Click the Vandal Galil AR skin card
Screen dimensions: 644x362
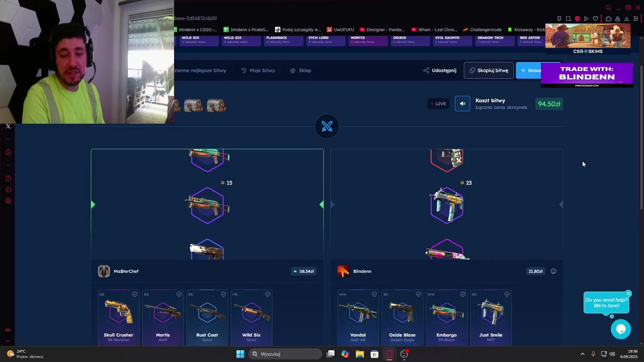point(358,318)
